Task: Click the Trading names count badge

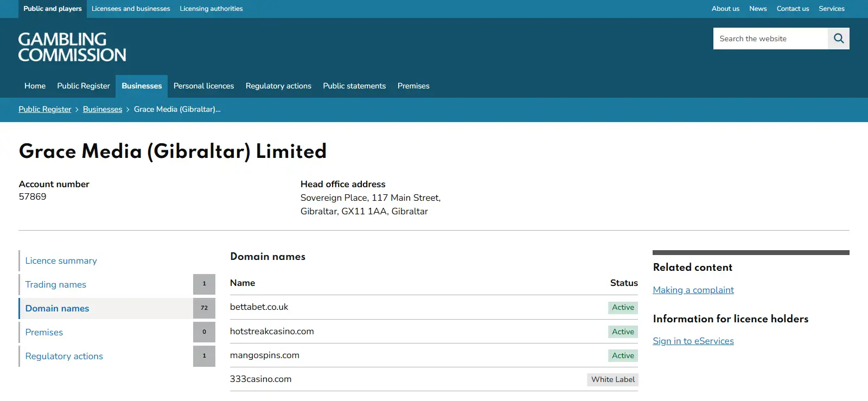Action: pyautogui.click(x=204, y=284)
